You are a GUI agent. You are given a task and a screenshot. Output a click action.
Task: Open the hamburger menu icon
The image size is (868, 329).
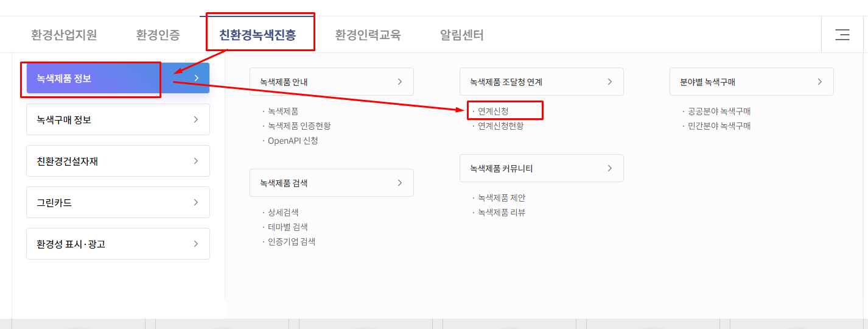point(842,35)
